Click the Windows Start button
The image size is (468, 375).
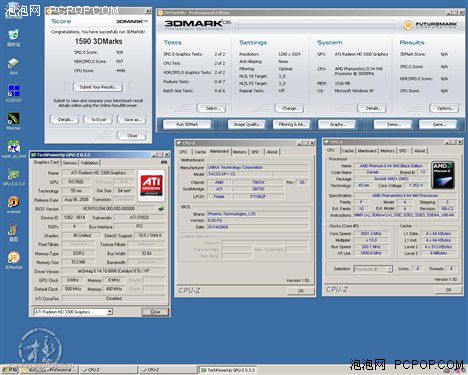coord(9,370)
